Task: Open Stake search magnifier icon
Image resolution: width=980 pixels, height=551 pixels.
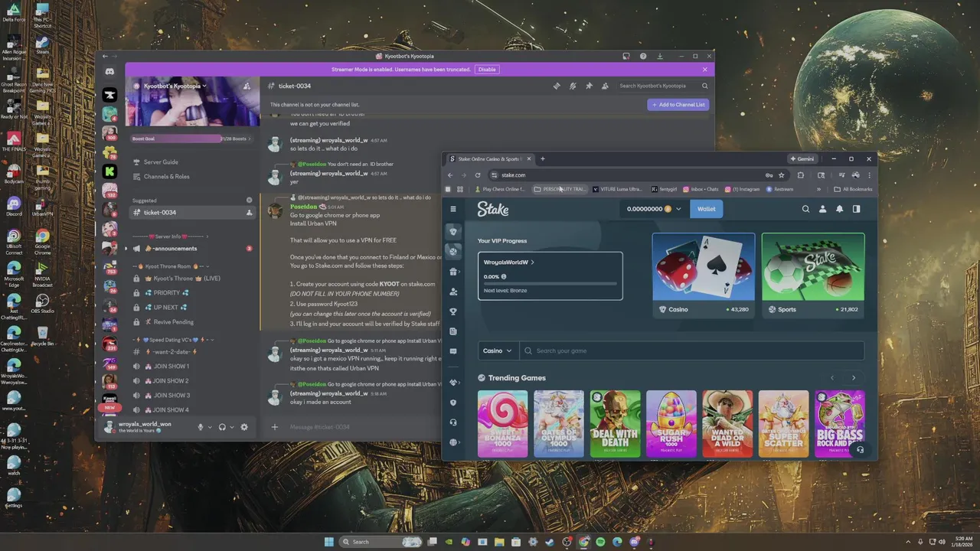Action: (x=805, y=209)
